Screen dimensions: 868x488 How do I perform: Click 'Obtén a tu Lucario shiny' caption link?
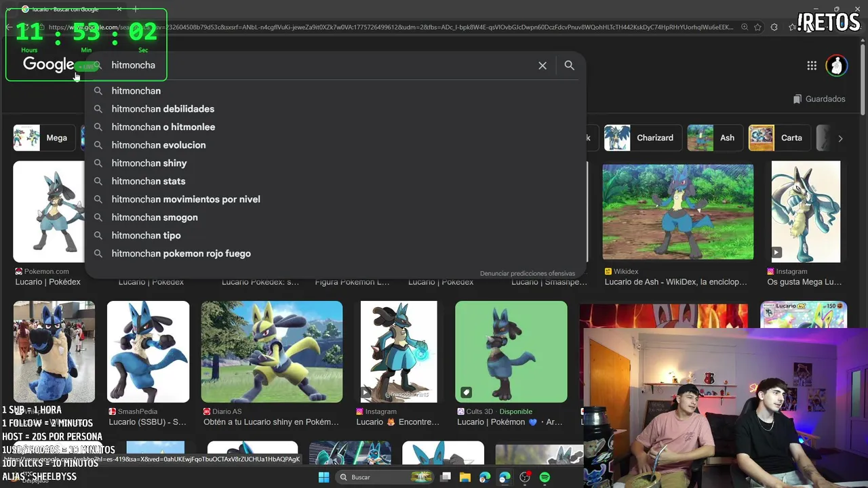coord(271,422)
